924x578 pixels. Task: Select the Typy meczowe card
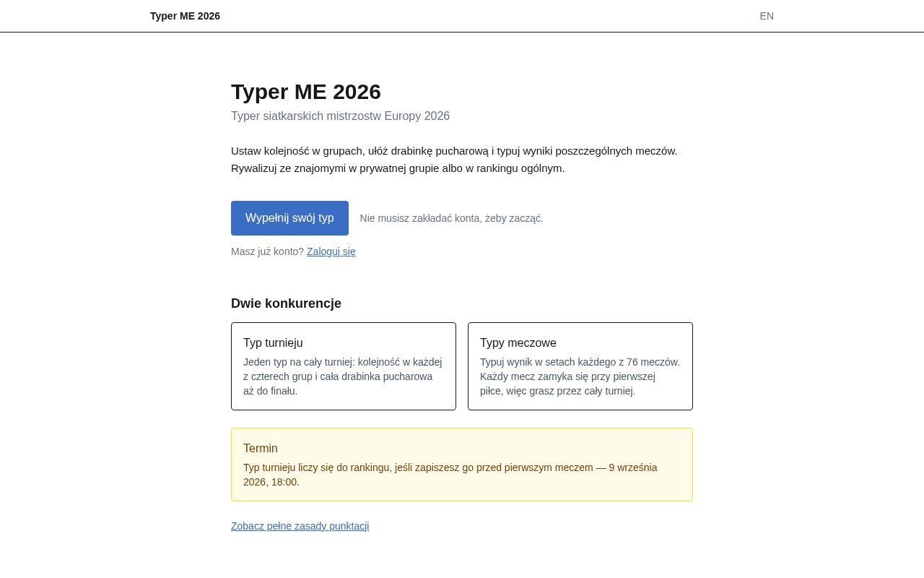click(x=580, y=366)
